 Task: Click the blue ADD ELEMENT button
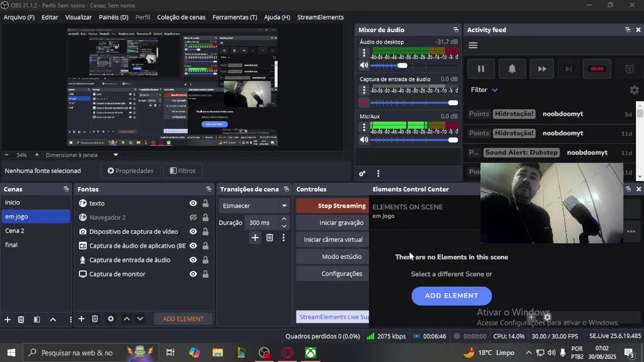(x=451, y=296)
